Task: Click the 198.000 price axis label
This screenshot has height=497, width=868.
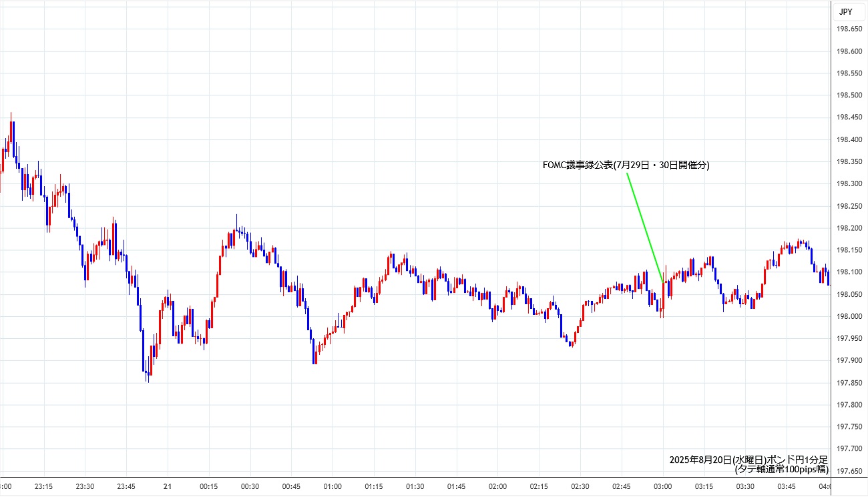Action: [x=850, y=316]
